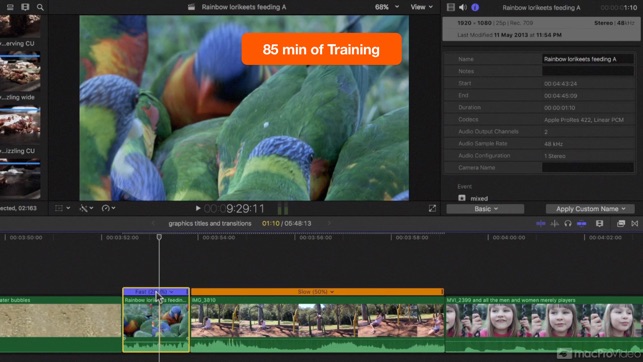
Task: Click the Slow retime bar end handle
Action: point(442,291)
